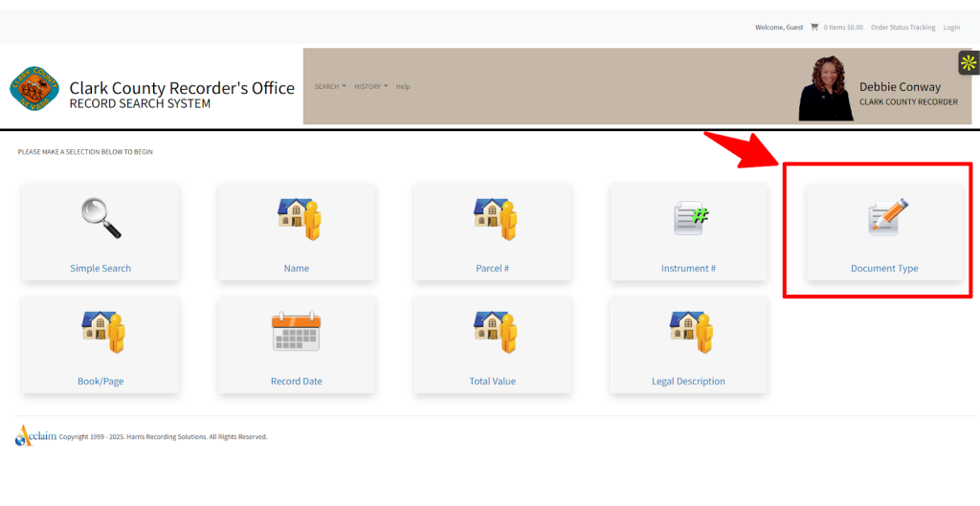Viewport: 980px width, 506px height.
Task: Click the Login link
Action: pos(951,27)
